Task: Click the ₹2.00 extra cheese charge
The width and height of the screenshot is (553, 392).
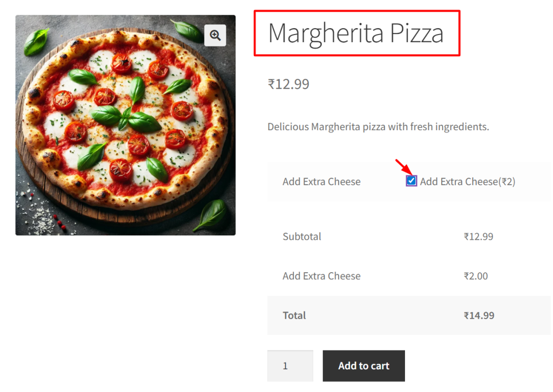Action: pos(476,276)
